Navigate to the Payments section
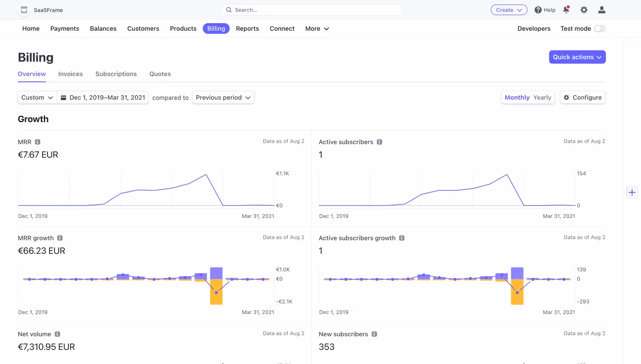641x364 pixels. pyautogui.click(x=64, y=28)
